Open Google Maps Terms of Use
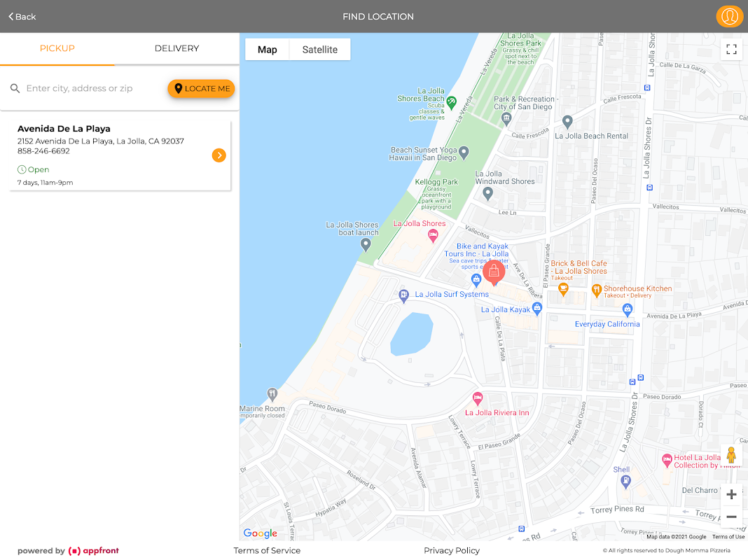This screenshot has height=560, width=748. point(728,537)
